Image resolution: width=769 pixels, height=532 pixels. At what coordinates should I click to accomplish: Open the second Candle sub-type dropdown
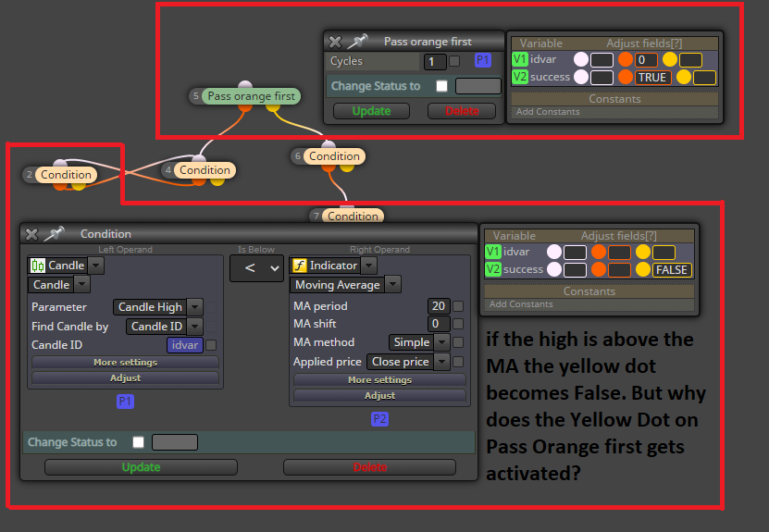point(82,284)
